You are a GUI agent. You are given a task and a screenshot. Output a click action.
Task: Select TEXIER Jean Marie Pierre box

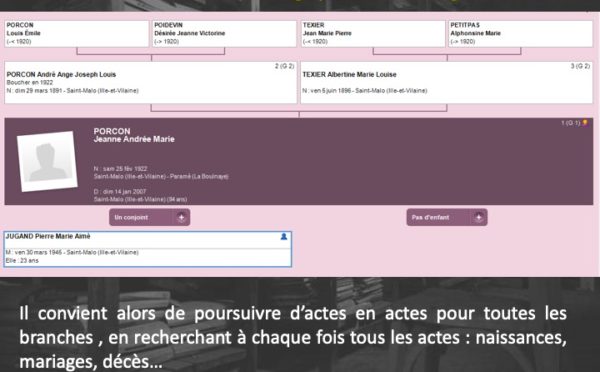pyautogui.click(x=373, y=34)
